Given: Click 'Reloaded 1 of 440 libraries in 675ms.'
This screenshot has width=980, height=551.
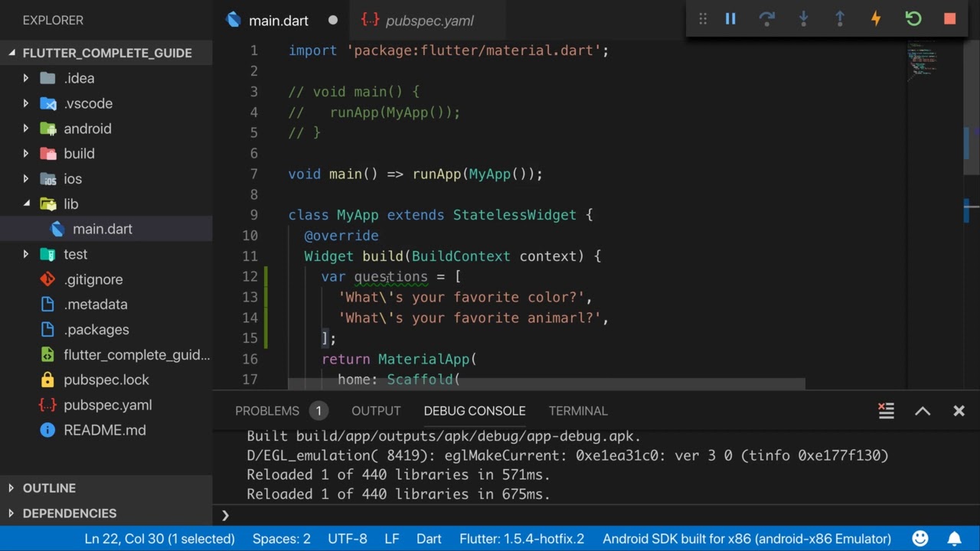Looking at the screenshot, I should [399, 494].
